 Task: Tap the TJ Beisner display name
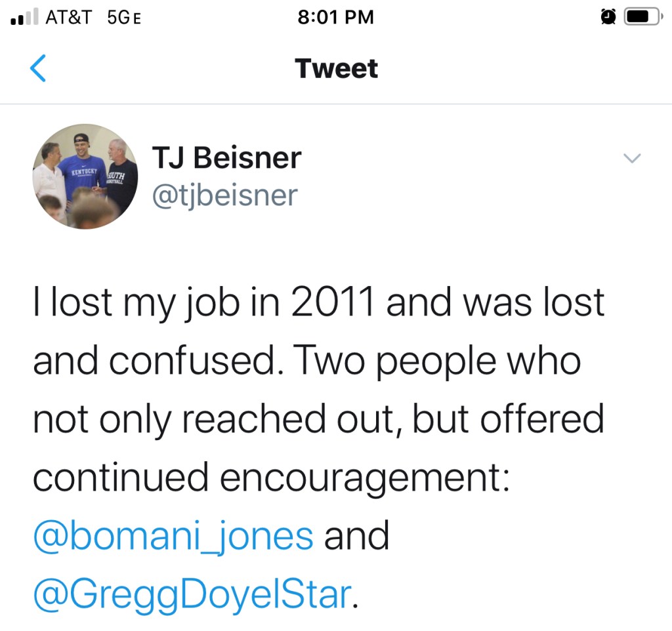[226, 158]
